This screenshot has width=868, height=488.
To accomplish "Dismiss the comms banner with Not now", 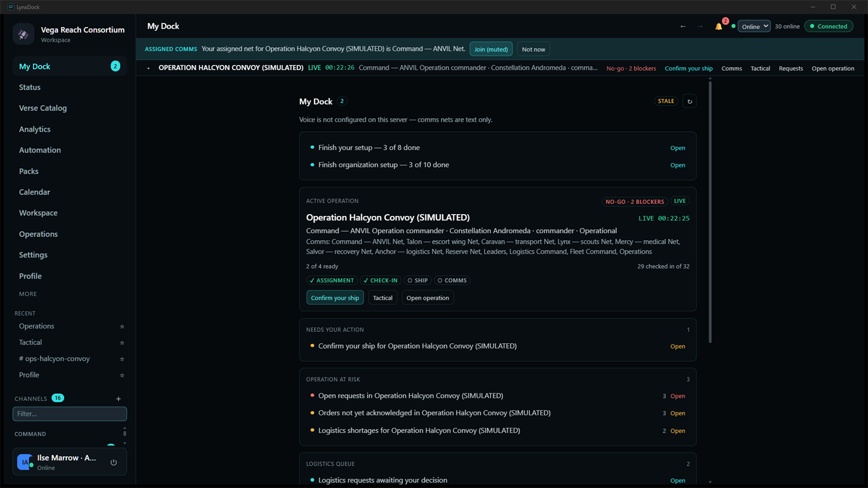I will pyautogui.click(x=533, y=49).
